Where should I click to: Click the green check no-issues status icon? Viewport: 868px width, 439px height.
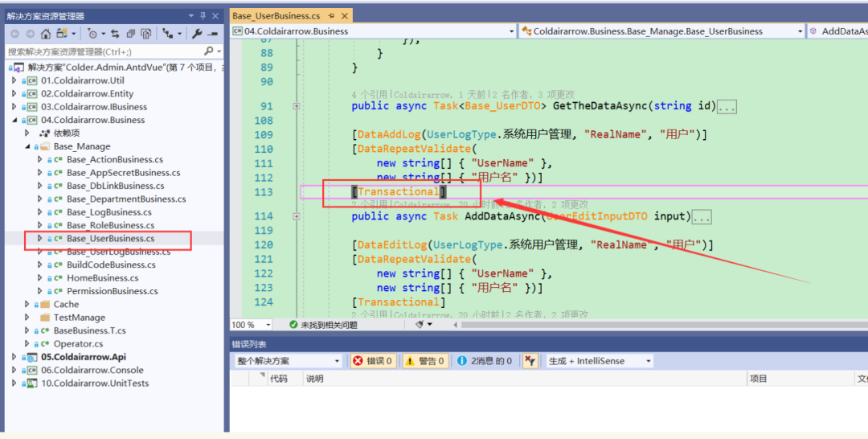pyautogui.click(x=293, y=325)
